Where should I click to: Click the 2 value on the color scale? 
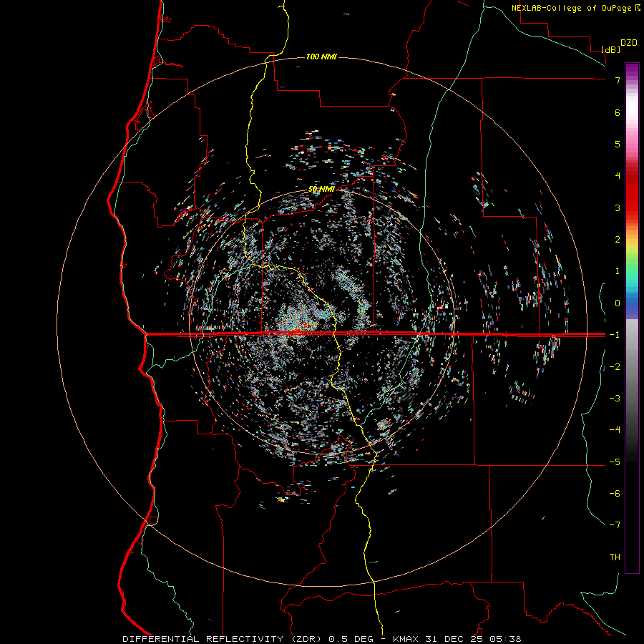tap(618, 240)
